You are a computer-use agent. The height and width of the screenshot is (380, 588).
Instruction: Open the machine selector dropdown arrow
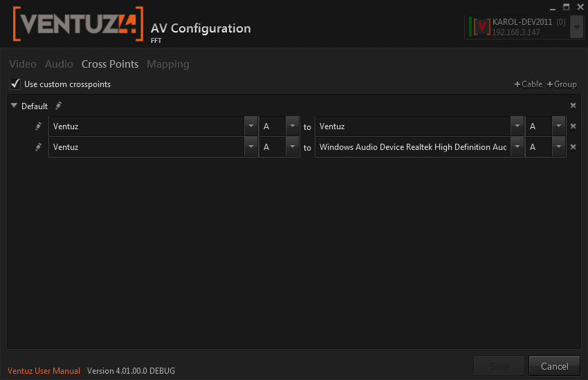tap(576, 28)
